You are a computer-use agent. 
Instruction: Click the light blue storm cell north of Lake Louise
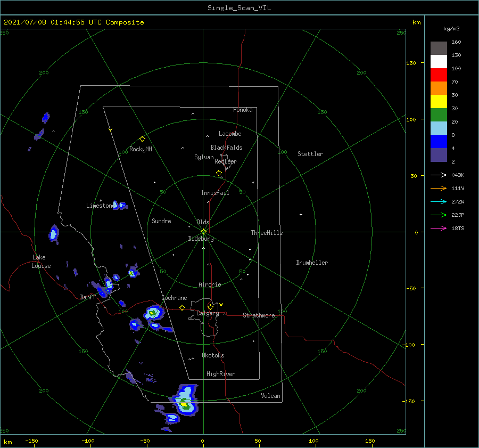(x=54, y=234)
